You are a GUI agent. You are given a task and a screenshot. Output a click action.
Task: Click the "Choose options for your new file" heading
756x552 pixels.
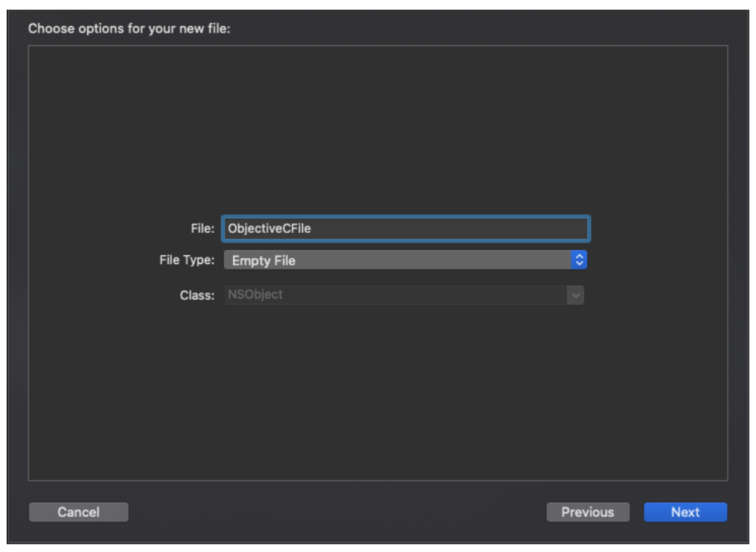pyautogui.click(x=129, y=28)
